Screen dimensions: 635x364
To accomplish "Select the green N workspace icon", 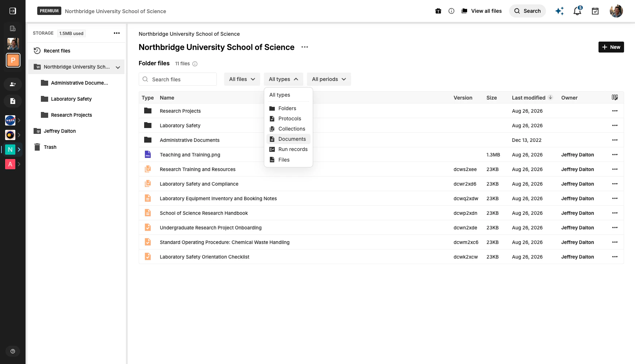I will pos(10,150).
